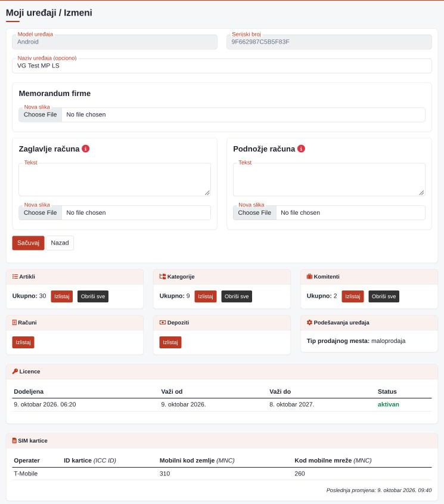Click Izlistaj in the Računi card
444x504 pixels.
click(x=23, y=342)
